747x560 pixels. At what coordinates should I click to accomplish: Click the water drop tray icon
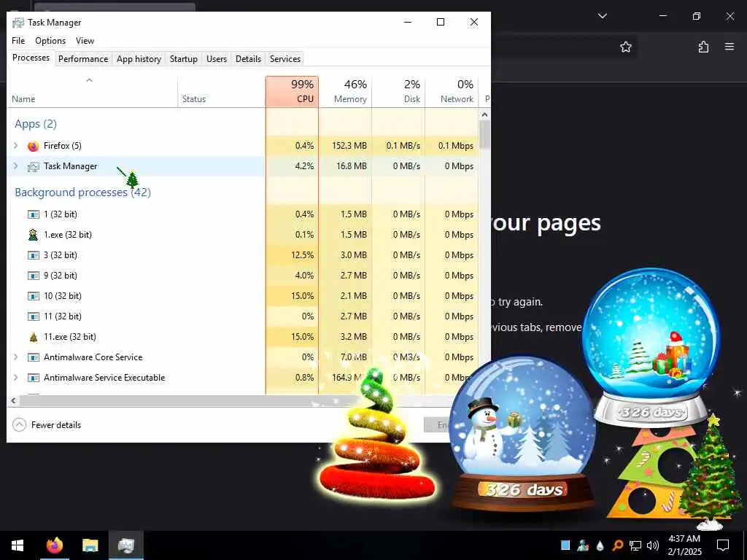click(600, 545)
